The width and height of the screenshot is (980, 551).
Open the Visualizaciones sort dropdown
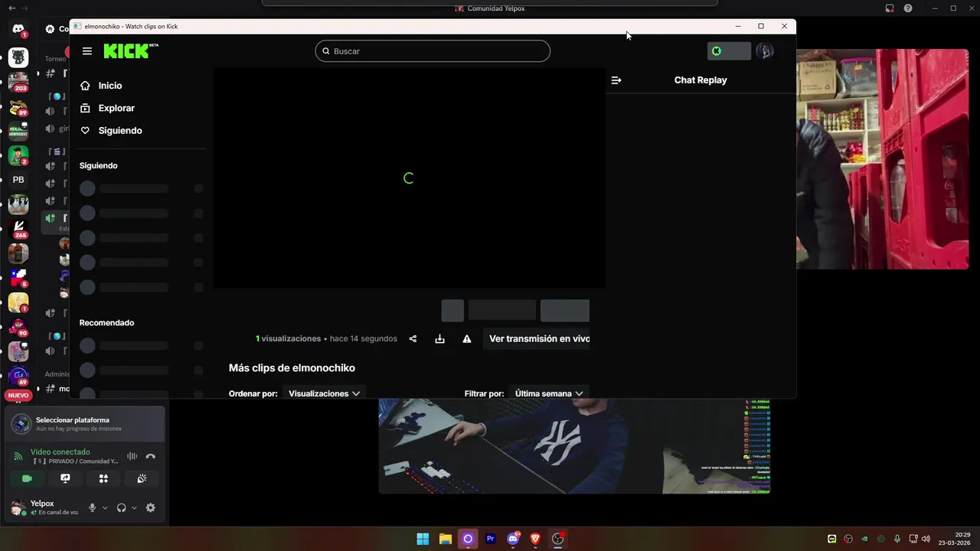point(324,393)
